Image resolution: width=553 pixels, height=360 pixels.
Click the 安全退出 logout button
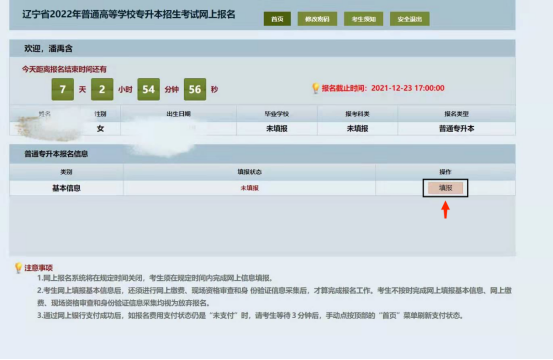pos(410,19)
